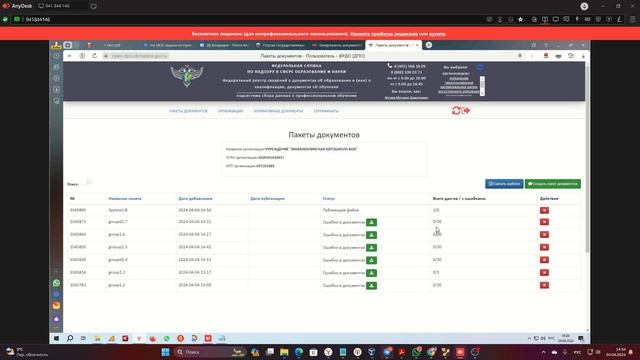This screenshot has height=360, width=640.
Task: Click the red refresh arrows icon
Action: (456, 110)
